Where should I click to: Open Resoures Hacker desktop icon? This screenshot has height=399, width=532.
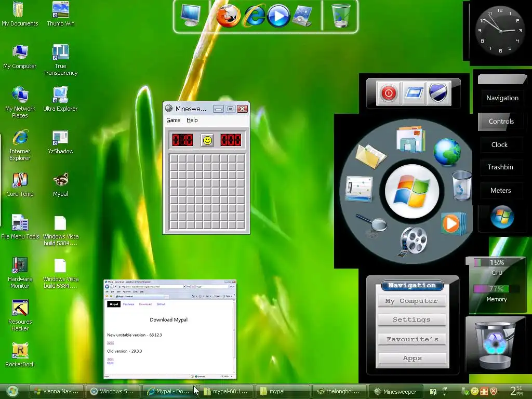20,315
